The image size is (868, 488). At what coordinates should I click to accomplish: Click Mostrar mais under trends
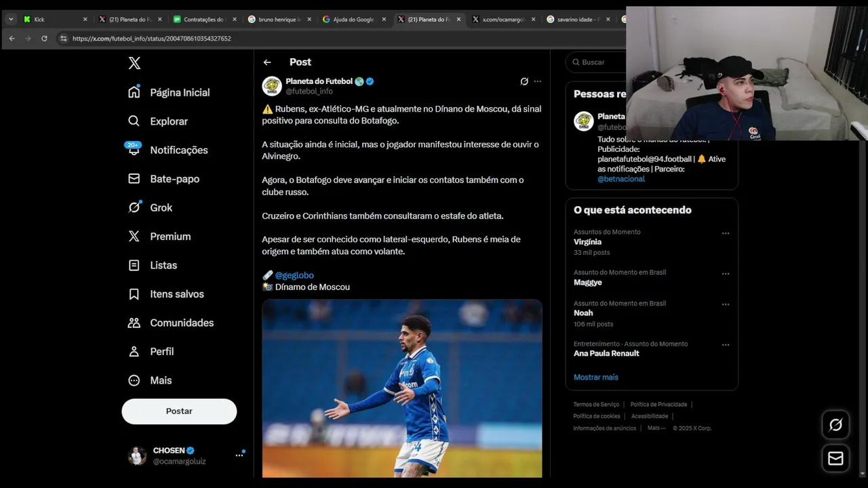(x=596, y=377)
